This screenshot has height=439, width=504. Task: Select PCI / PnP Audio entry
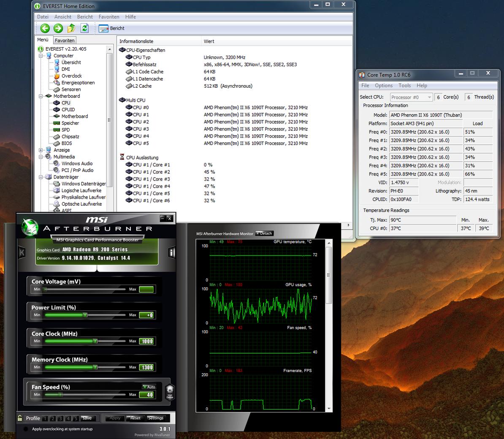[x=78, y=170]
